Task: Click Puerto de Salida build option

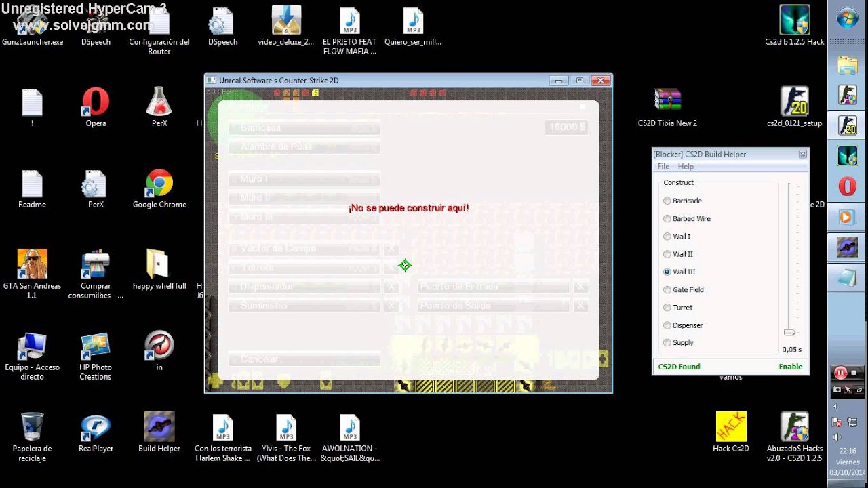Action: click(494, 306)
